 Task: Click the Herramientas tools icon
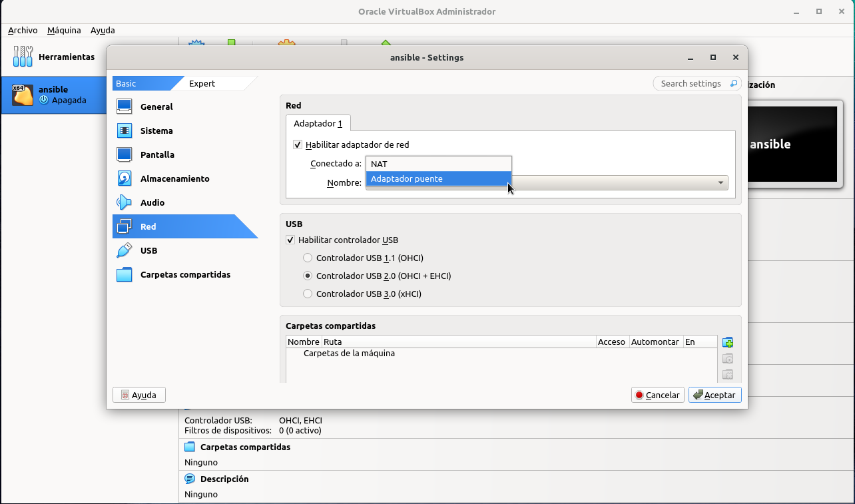point(23,57)
